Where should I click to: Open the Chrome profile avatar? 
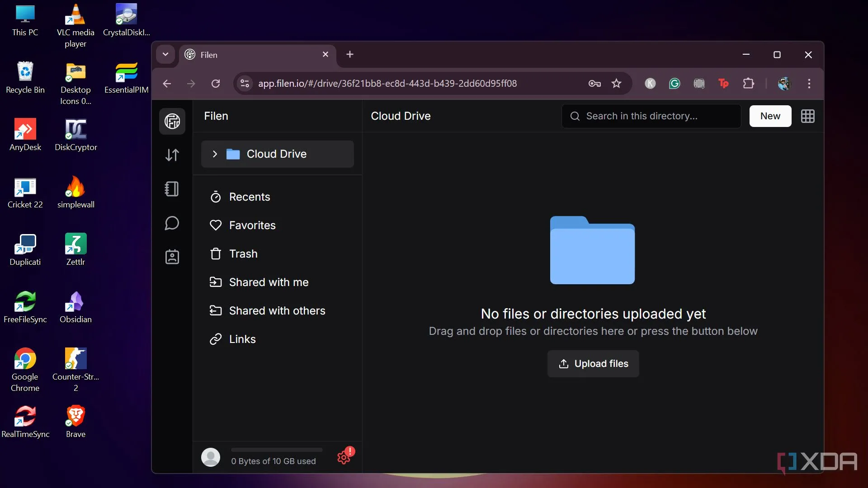[x=784, y=84]
